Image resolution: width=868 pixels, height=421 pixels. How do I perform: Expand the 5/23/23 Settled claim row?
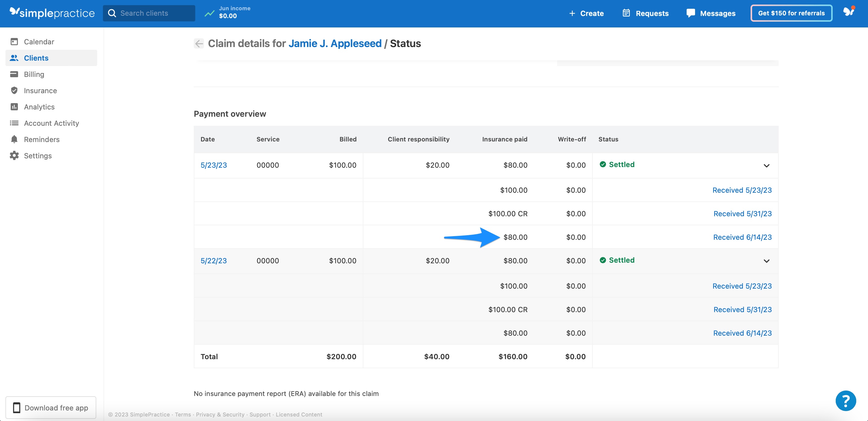pos(766,165)
